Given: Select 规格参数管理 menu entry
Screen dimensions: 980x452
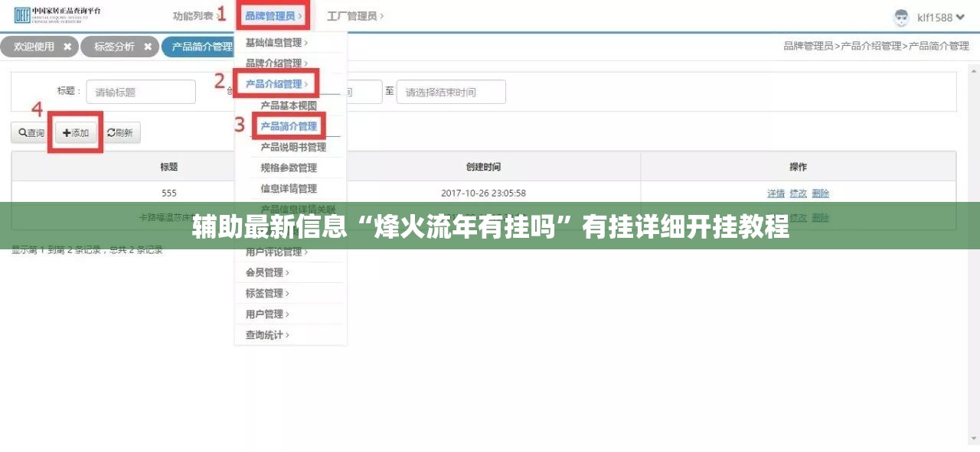Looking at the screenshot, I should (289, 167).
